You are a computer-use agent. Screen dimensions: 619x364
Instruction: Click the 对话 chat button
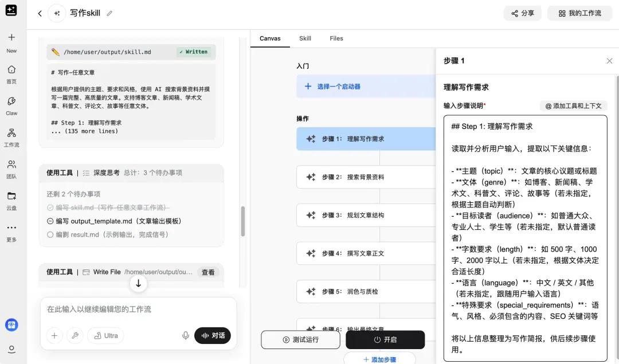[x=213, y=335]
